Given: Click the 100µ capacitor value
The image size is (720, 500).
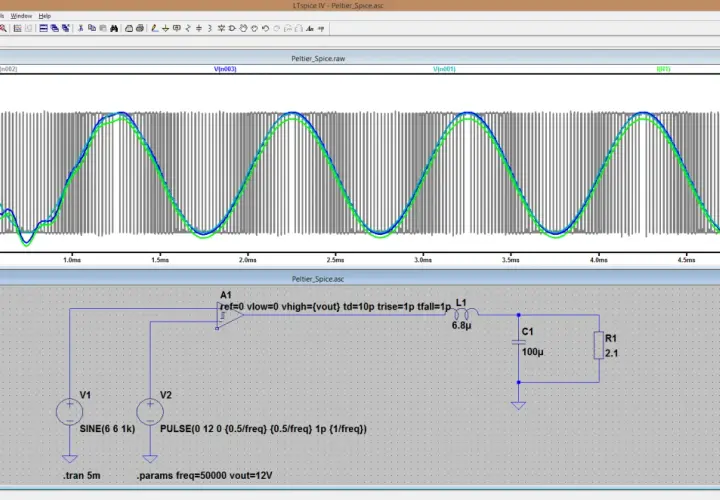Looking at the screenshot, I should [x=533, y=352].
